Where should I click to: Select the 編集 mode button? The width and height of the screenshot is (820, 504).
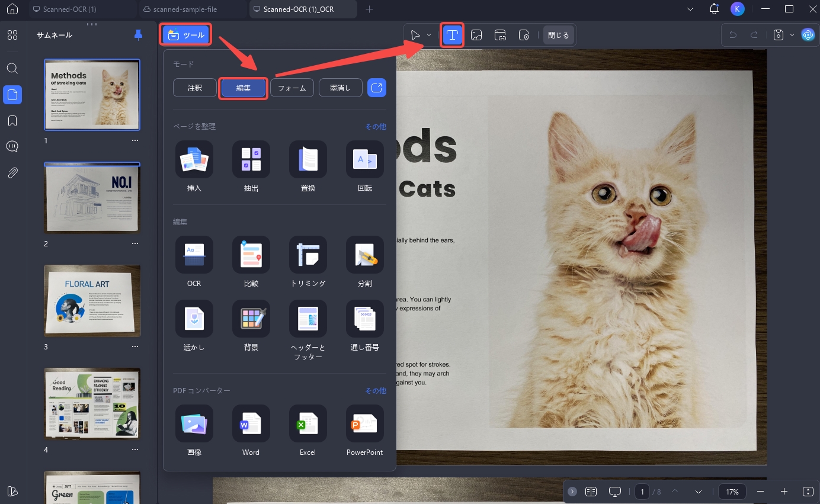click(244, 88)
